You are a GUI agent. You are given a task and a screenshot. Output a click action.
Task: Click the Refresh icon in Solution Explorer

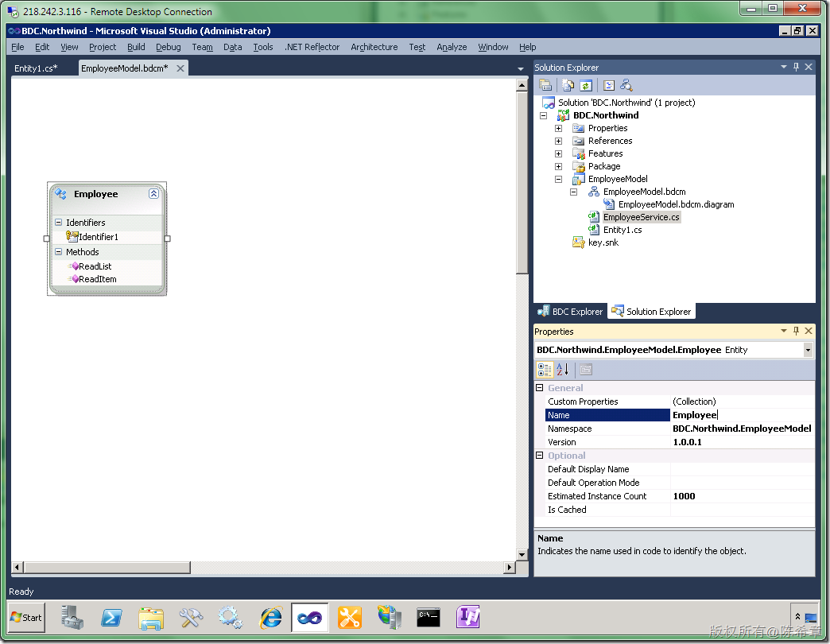[x=585, y=85]
